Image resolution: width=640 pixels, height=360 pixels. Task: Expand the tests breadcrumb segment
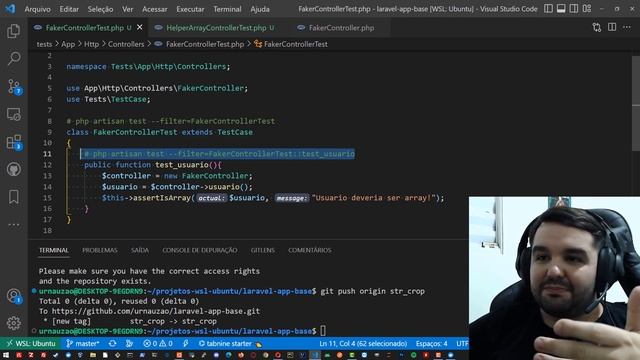tap(44, 44)
